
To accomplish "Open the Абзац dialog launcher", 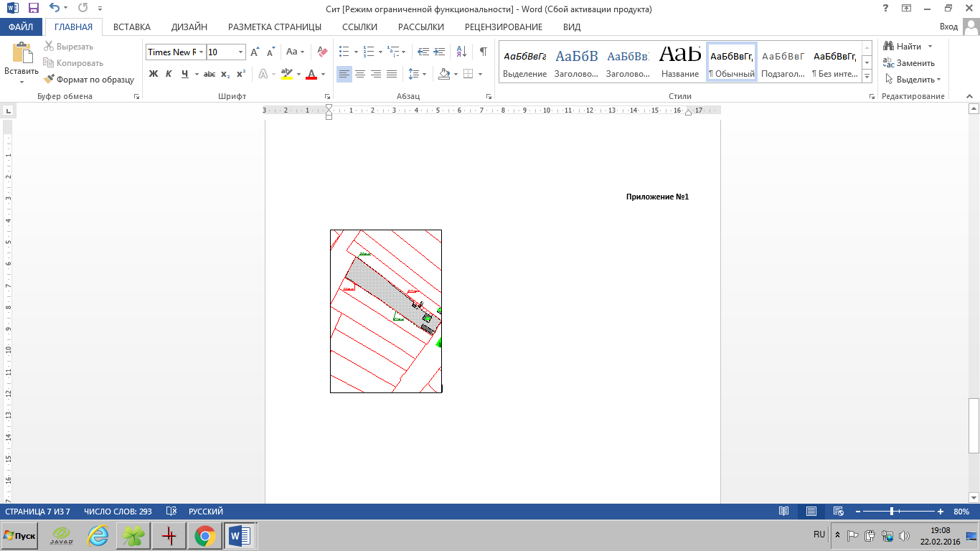I will (490, 96).
